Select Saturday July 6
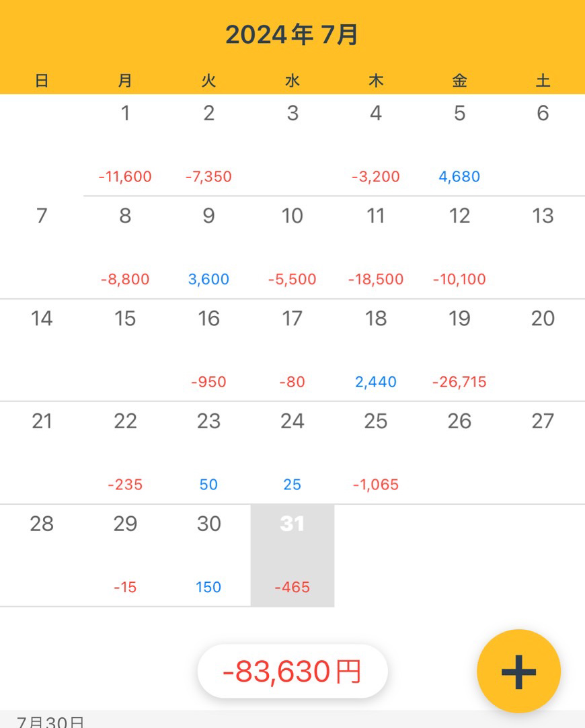The width and height of the screenshot is (585, 728). 543,145
